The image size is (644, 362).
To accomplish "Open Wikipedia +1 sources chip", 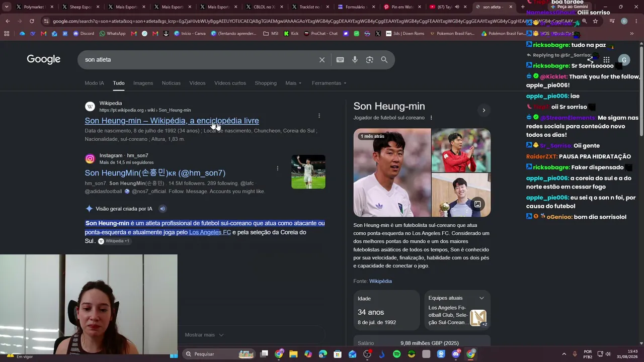I will pos(114,241).
